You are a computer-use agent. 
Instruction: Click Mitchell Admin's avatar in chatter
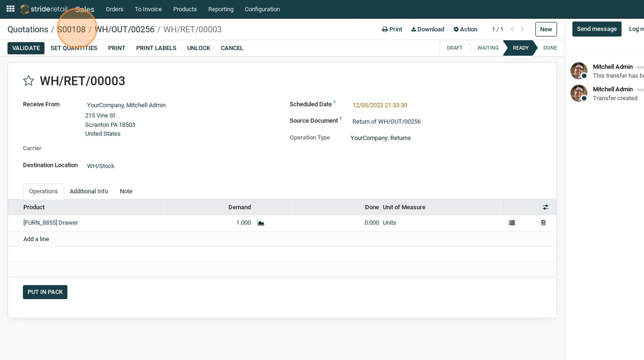[578, 71]
